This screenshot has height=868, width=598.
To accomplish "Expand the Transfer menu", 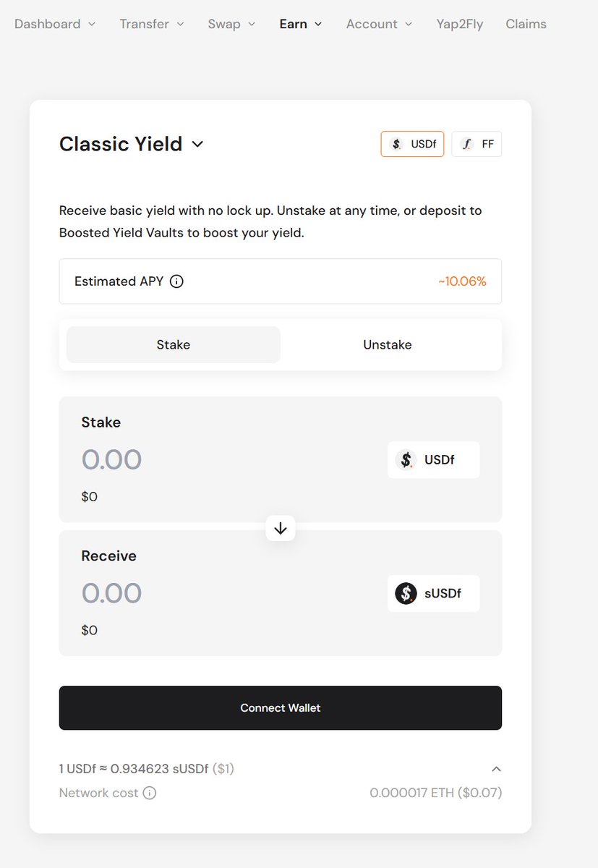I will pyautogui.click(x=152, y=24).
